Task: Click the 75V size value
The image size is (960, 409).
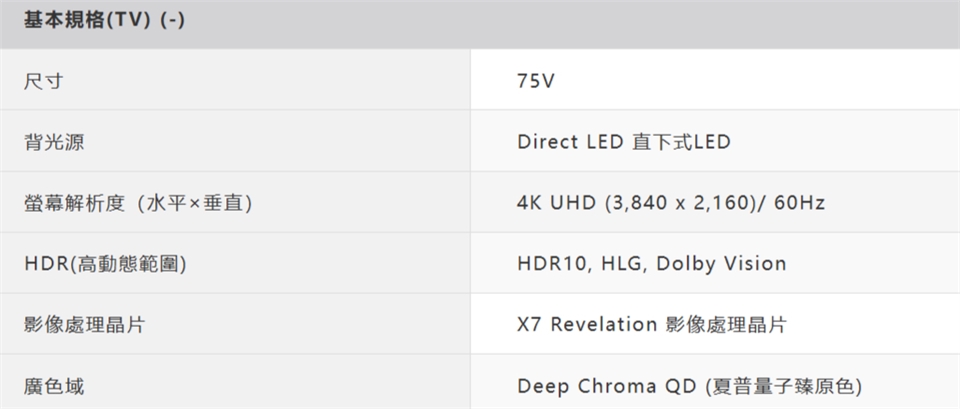Action: pyautogui.click(x=536, y=81)
